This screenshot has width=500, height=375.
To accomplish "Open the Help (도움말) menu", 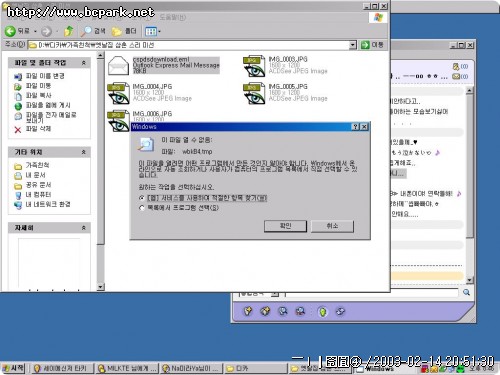I will (172, 18).
